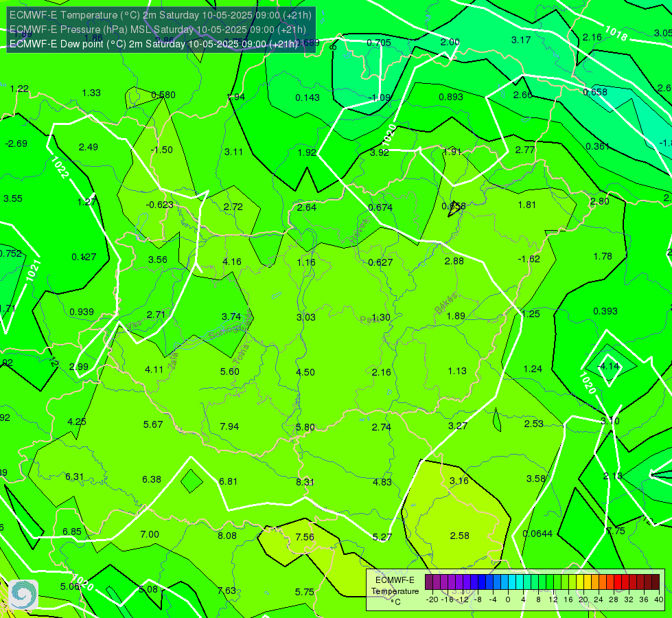Viewport: 672px width, 618px height.
Task: Click the dew point value 6.81
Action: click(229, 481)
